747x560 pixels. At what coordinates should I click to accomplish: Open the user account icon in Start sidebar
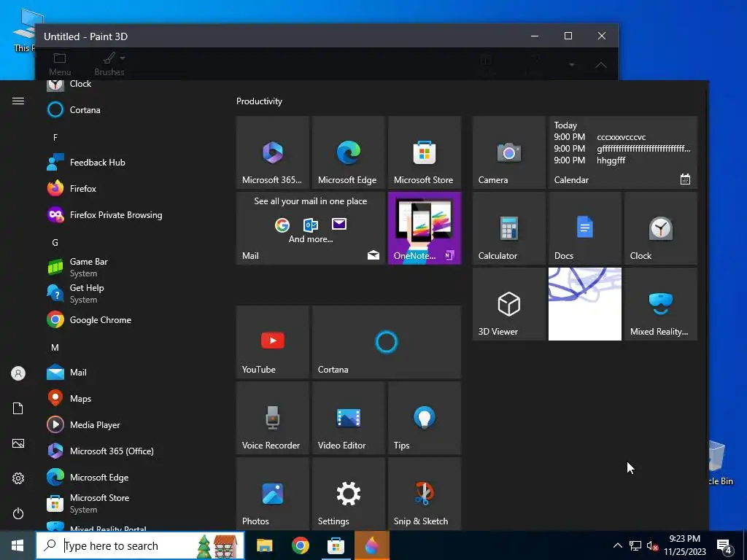18,373
